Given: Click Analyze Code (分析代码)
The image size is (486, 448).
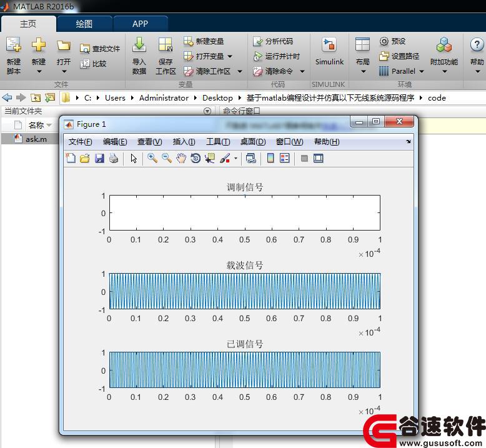Looking at the screenshot, I should point(273,41).
